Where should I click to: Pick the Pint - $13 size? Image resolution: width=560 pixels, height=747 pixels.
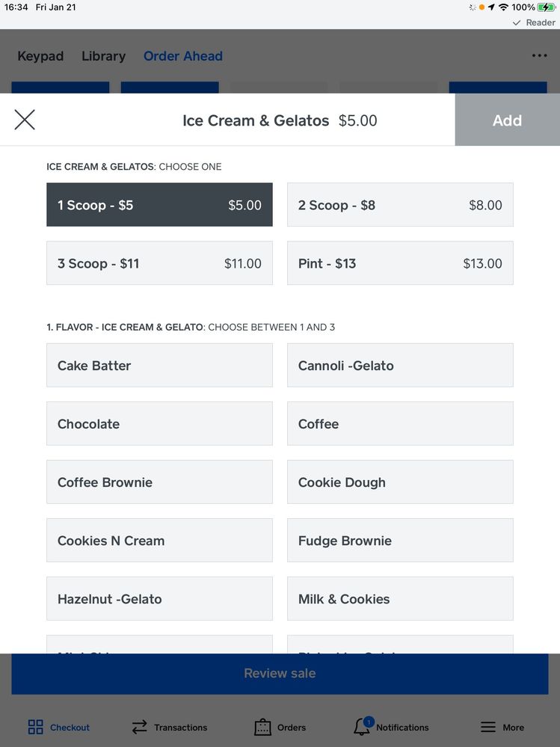coord(400,263)
